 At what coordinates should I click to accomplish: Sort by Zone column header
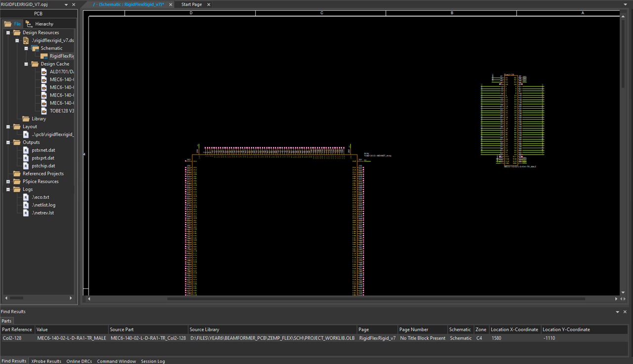[481, 329]
